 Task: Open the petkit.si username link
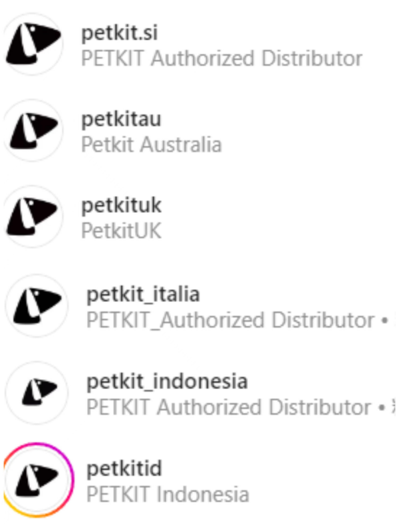click(120, 33)
